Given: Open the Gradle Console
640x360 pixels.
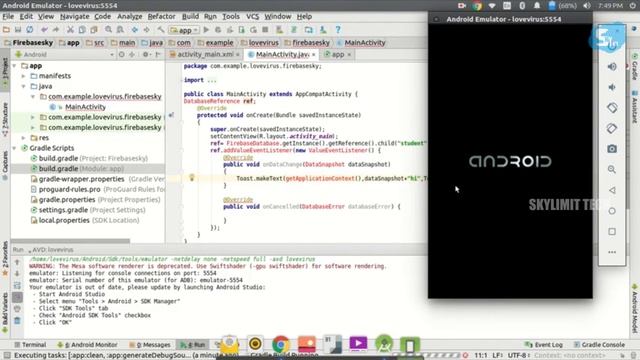Looking at the screenshot, I should (599, 344).
